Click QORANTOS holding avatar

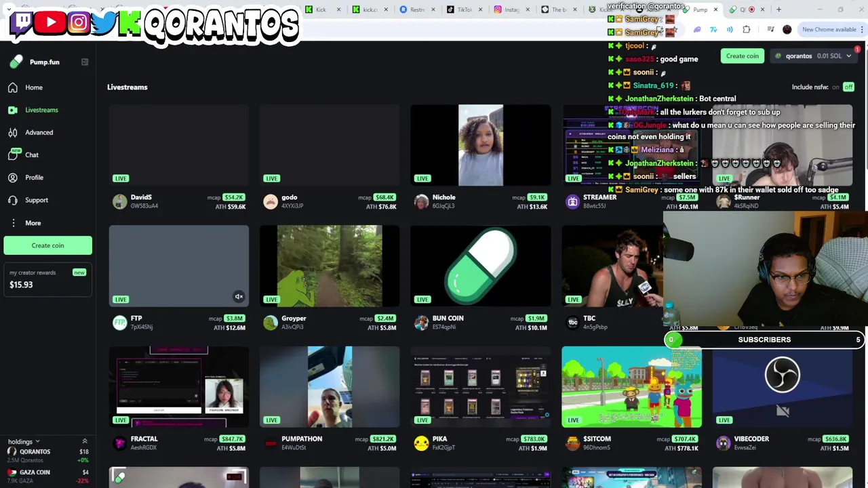[12, 451]
